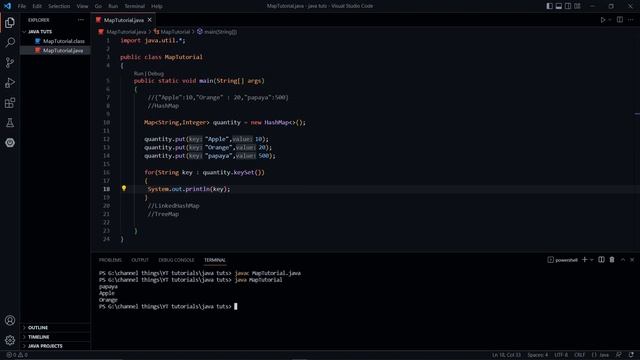This screenshot has height=360, width=640.
Task: Open the Manage gear icon
Action: 10,340
